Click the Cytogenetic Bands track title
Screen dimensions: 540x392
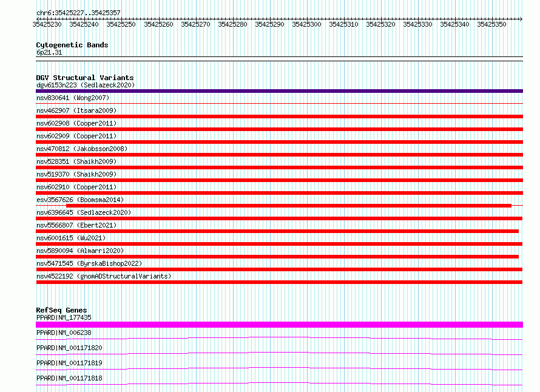point(72,45)
